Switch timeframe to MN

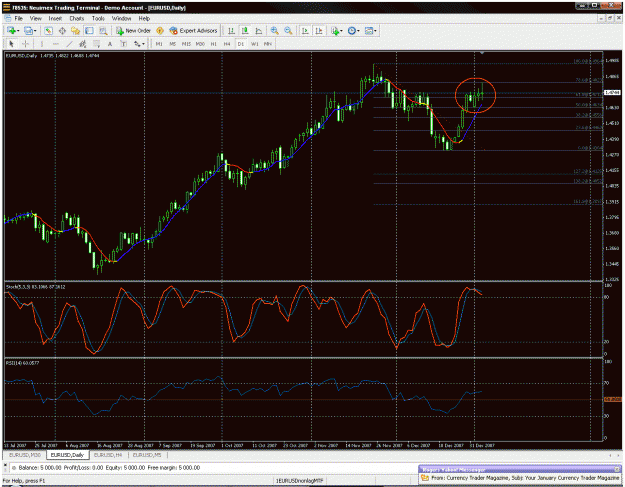pos(267,44)
